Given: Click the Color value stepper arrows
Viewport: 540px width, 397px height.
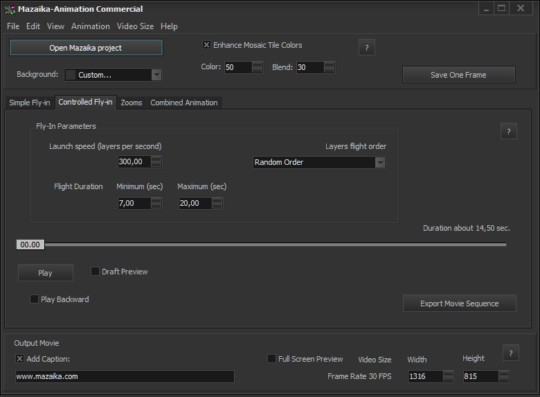Looking at the screenshot, I should pyautogui.click(x=257, y=67).
